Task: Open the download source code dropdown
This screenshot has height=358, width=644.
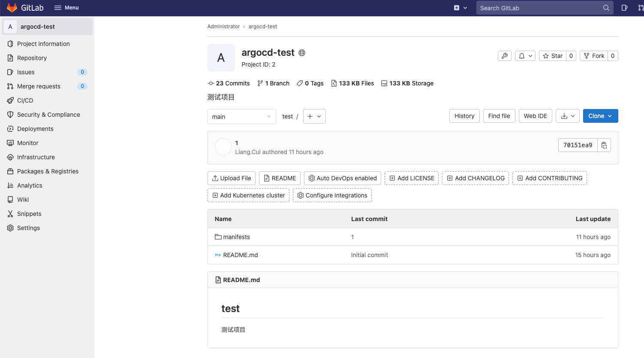Action: click(568, 116)
